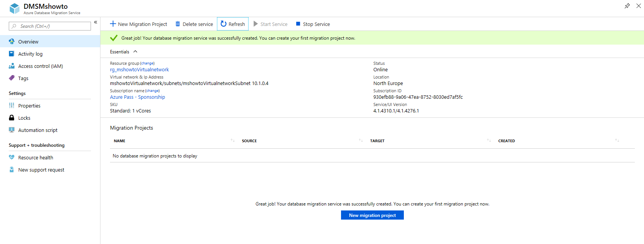
Task: Open Tags section
Action: pos(23,78)
